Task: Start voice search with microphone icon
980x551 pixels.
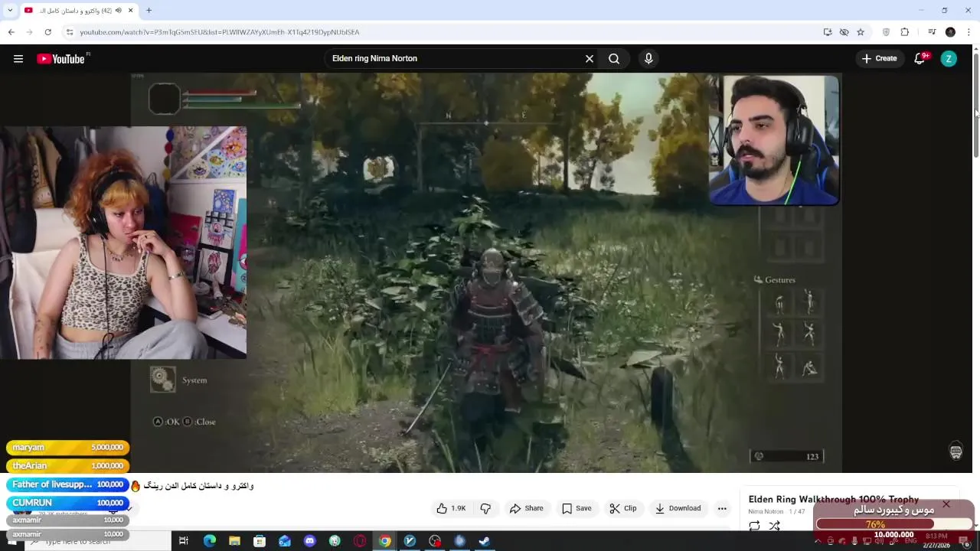Action: pyautogui.click(x=648, y=59)
